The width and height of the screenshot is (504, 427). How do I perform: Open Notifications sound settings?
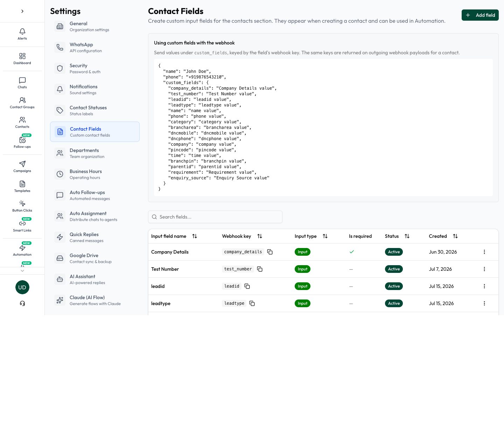click(95, 89)
